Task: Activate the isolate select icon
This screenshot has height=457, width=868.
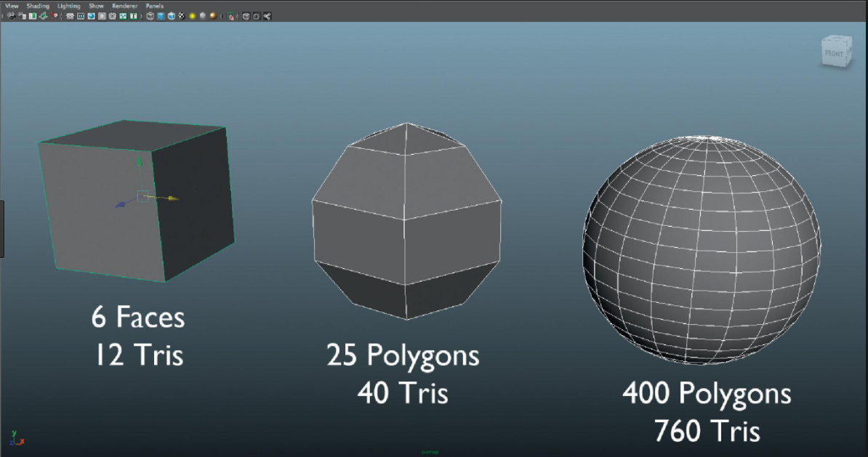Action: tap(230, 15)
